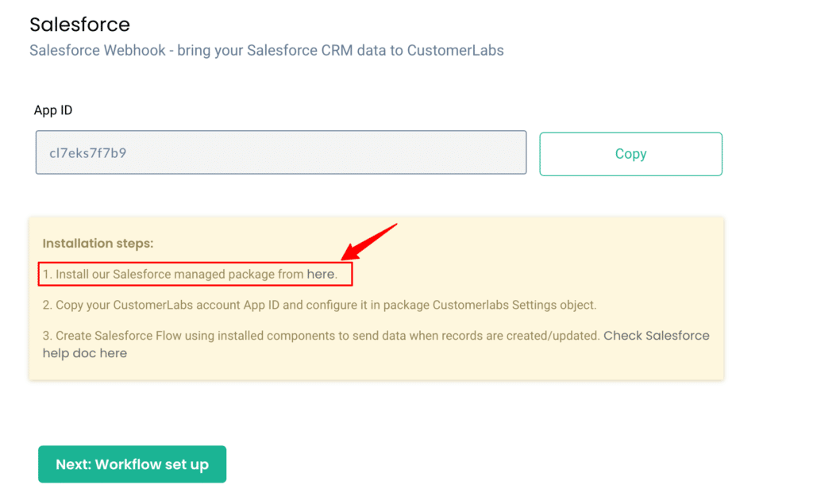Image resolution: width=813 pixels, height=504 pixels.
Task: Focus the App ID input field
Action: (x=281, y=152)
